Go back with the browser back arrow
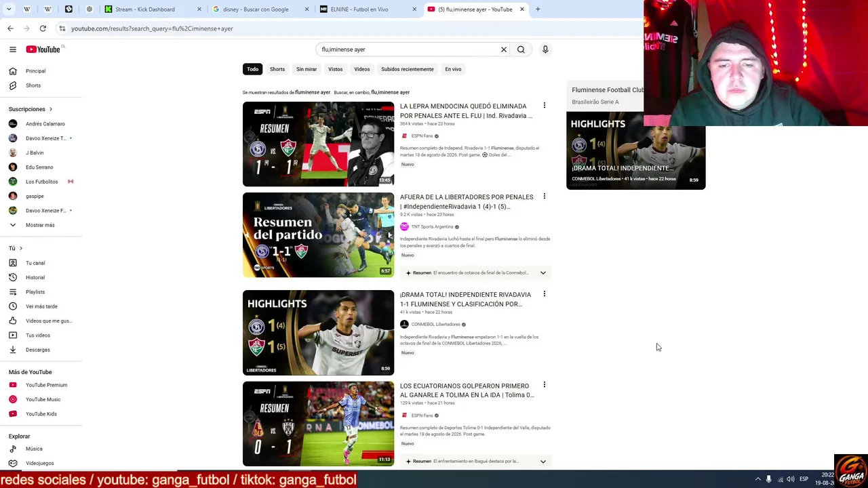The height and width of the screenshot is (488, 868). 10,28
